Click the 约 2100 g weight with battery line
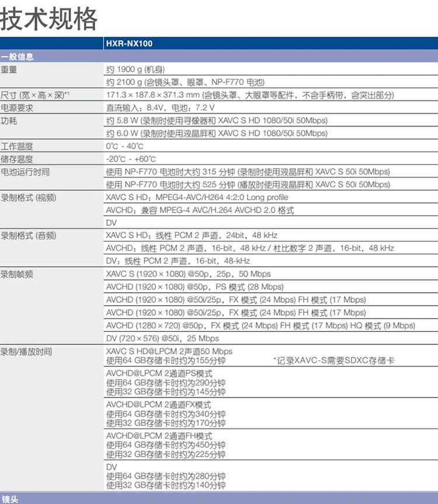This screenshot has width=438, height=504. (185, 82)
